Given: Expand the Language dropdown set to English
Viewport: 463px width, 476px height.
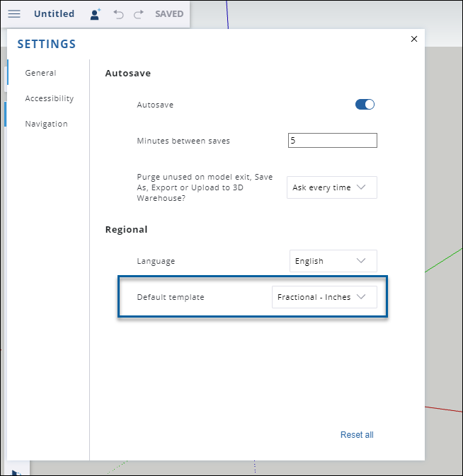Looking at the screenshot, I should click(x=333, y=261).
